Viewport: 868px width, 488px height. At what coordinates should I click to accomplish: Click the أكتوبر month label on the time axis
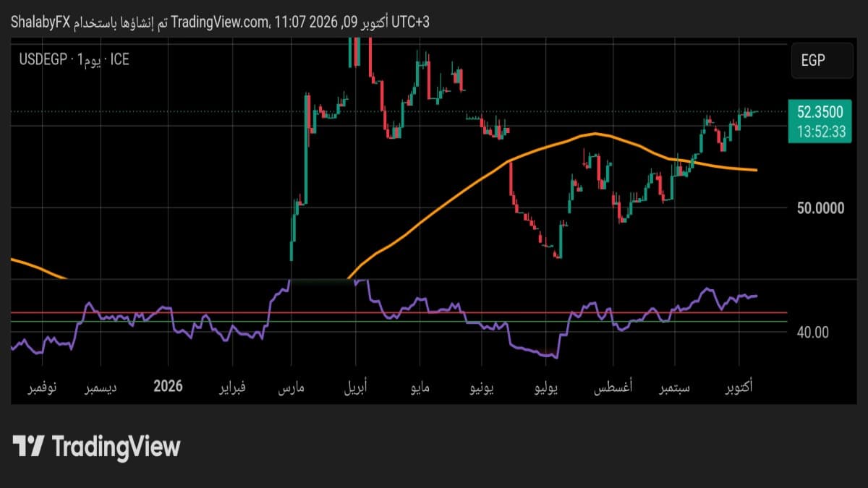[x=740, y=388]
